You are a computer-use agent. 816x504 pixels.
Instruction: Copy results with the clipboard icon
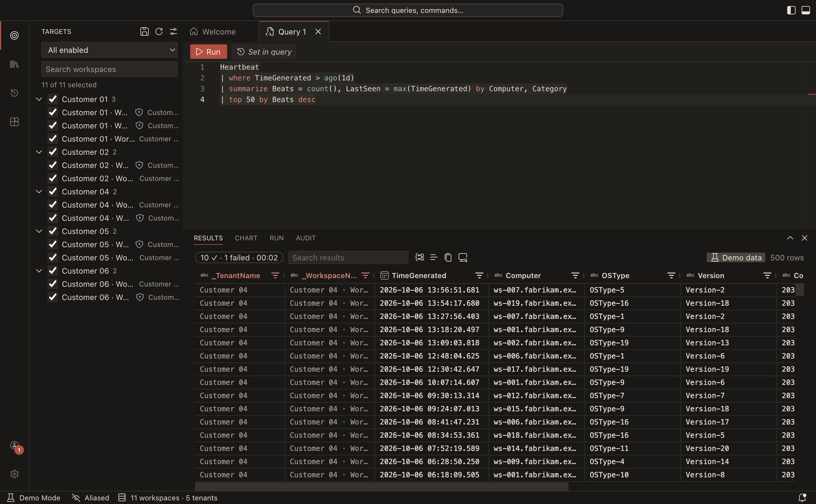pos(448,257)
